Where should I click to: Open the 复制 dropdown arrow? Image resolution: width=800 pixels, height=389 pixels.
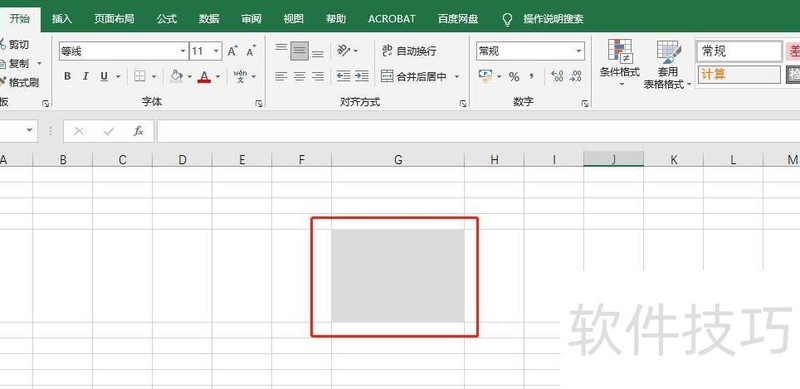pos(39,64)
